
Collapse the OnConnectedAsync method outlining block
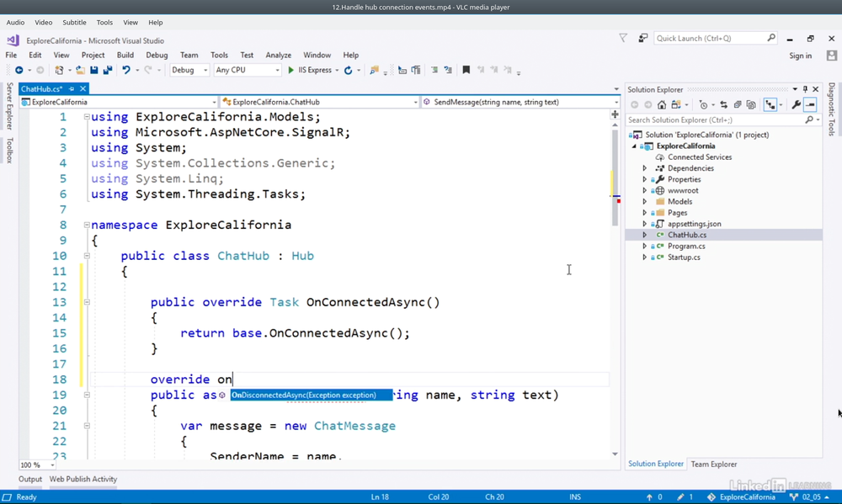click(x=87, y=302)
